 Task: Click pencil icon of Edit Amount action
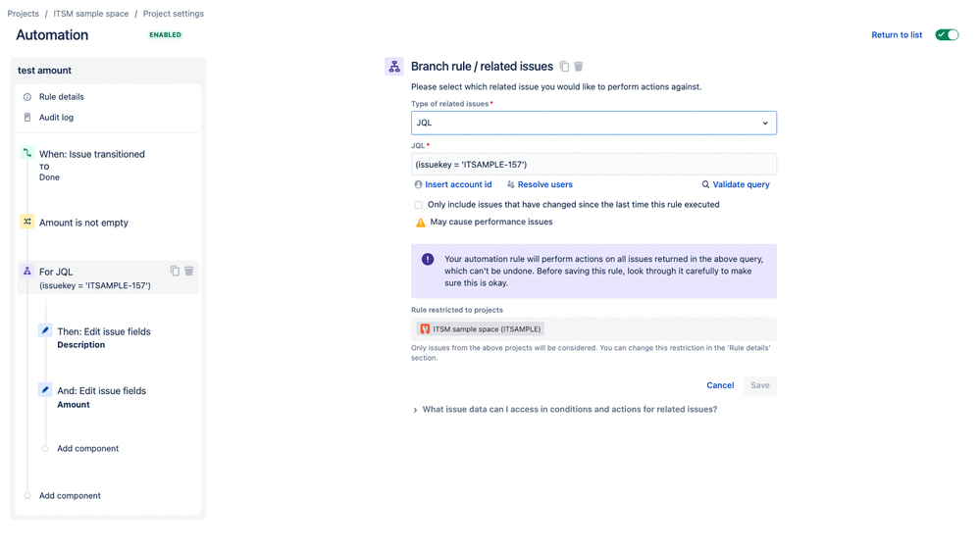(x=45, y=390)
